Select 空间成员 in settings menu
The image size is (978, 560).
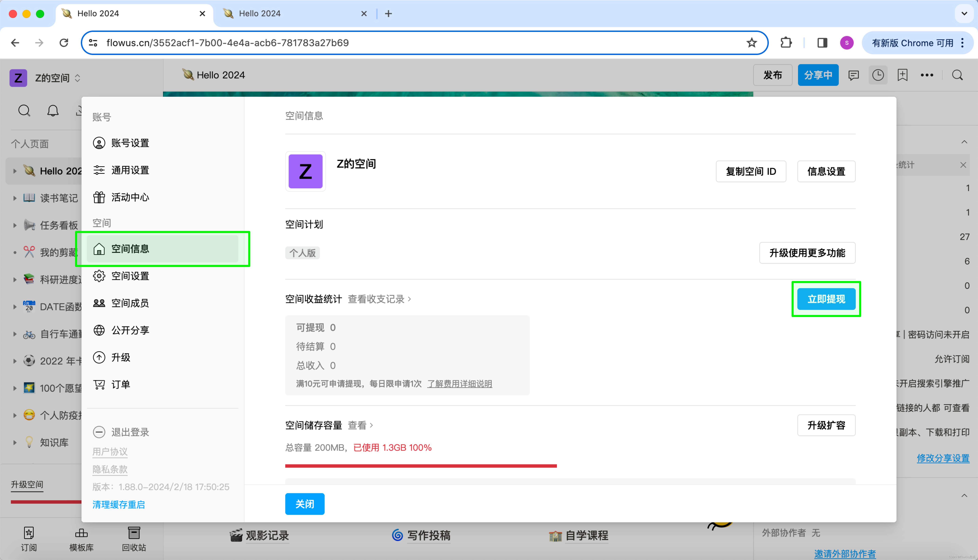coord(130,303)
